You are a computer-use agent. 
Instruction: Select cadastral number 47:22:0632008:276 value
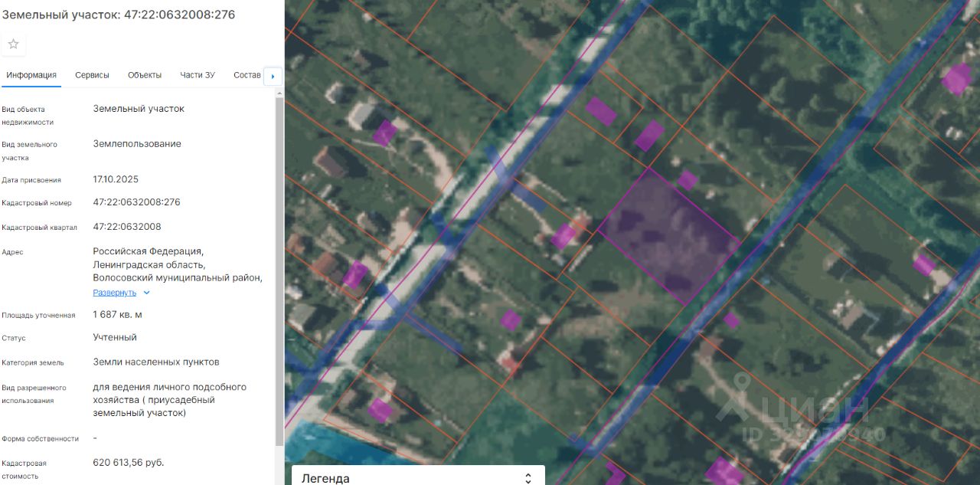coord(136,202)
